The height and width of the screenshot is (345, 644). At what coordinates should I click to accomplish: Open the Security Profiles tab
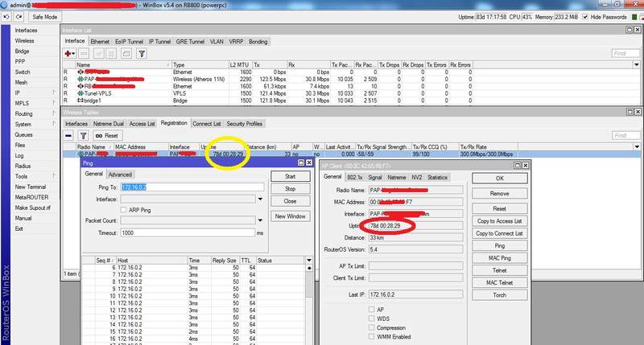[x=245, y=124]
